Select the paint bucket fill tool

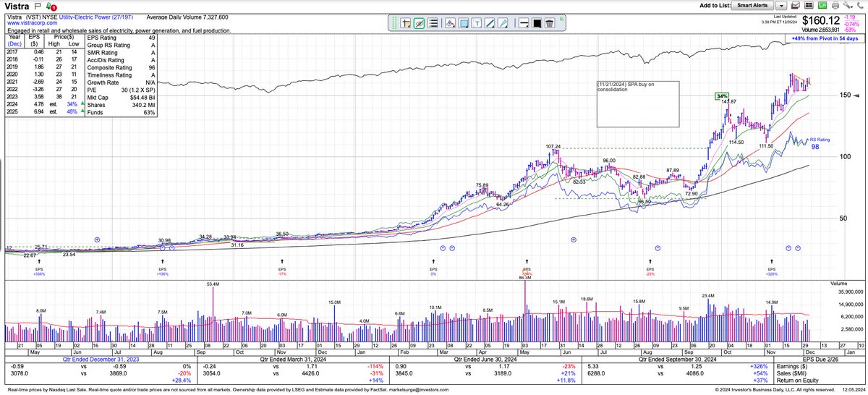coord(450,23)
